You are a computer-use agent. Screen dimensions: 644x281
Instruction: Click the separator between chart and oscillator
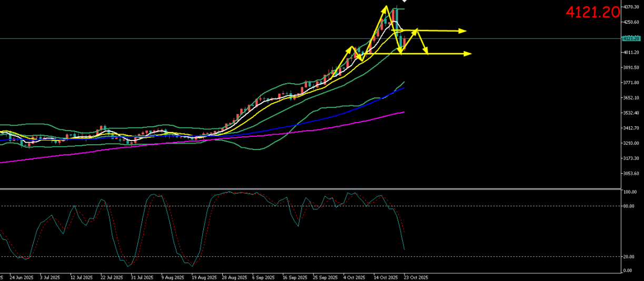311,188
